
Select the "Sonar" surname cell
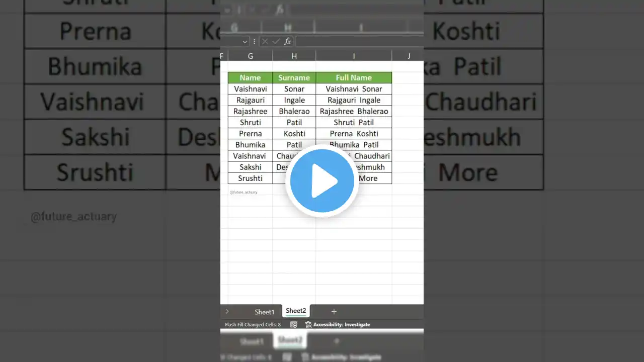point(294,89)
